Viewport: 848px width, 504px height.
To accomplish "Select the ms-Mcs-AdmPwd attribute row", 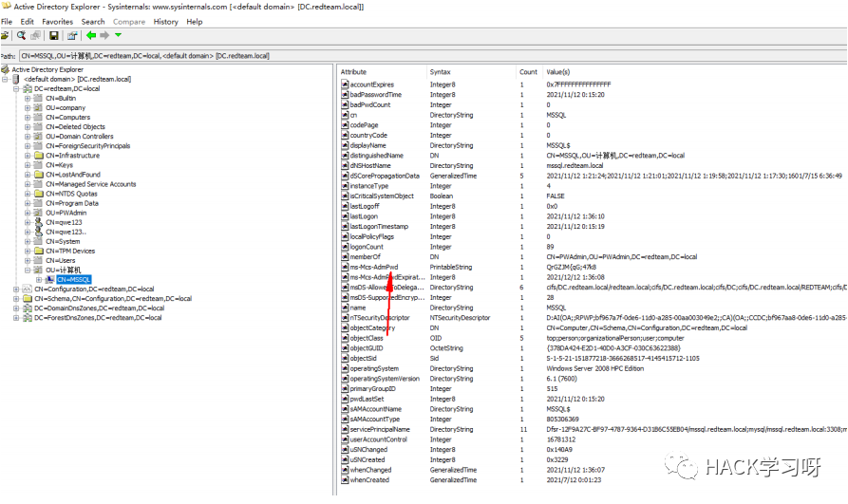I will (593, 267).
